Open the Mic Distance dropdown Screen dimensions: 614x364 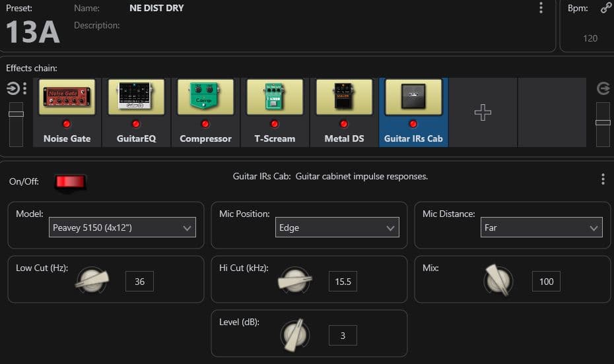point(541,227)
